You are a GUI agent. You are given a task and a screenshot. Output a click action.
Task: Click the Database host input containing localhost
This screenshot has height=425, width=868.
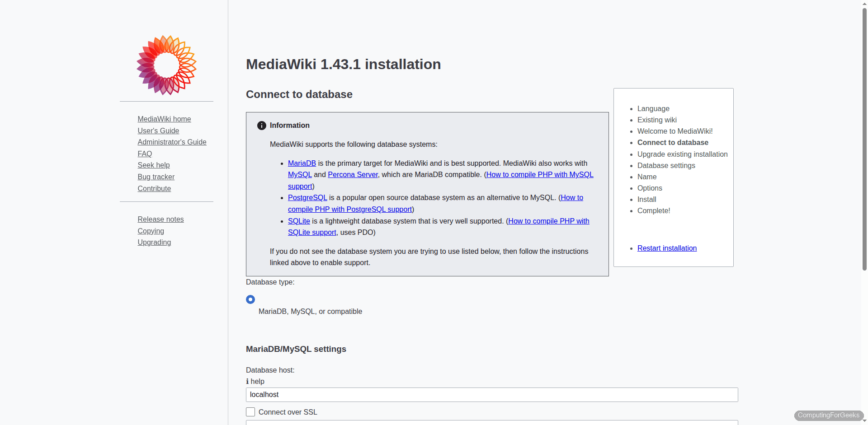click(491, 394)
